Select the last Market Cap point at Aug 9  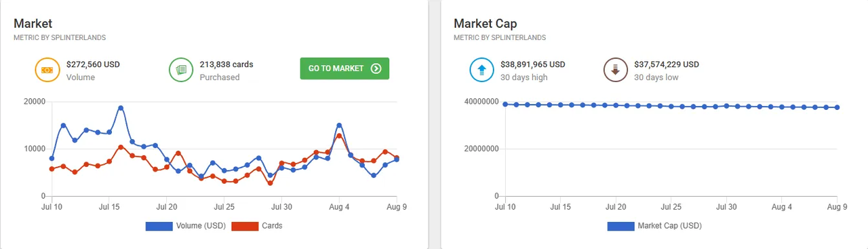click(837, 107)
